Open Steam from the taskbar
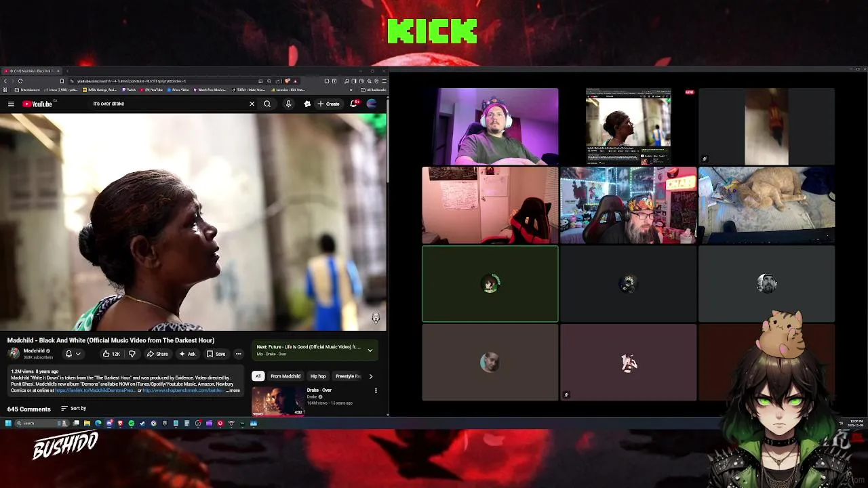The width and height of the screenshot is (868, 488). click(x=142, y=423)
